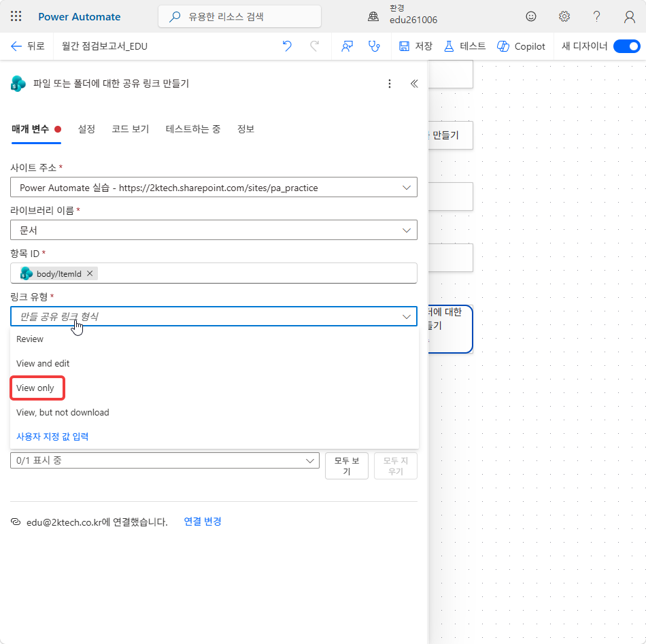Viewport: 646px width, 644px height.
Task: Select the 매개 변수 tab
Action: (x=36, y=129)
